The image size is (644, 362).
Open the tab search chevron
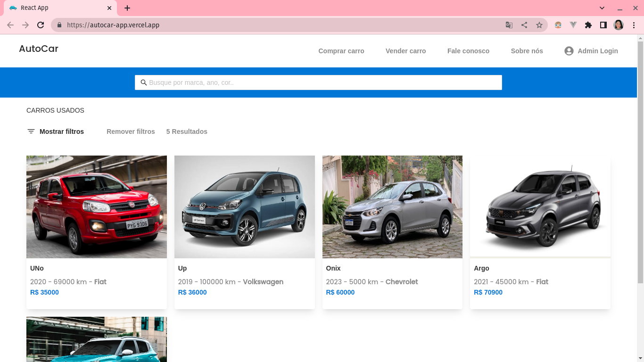[602, 8]
